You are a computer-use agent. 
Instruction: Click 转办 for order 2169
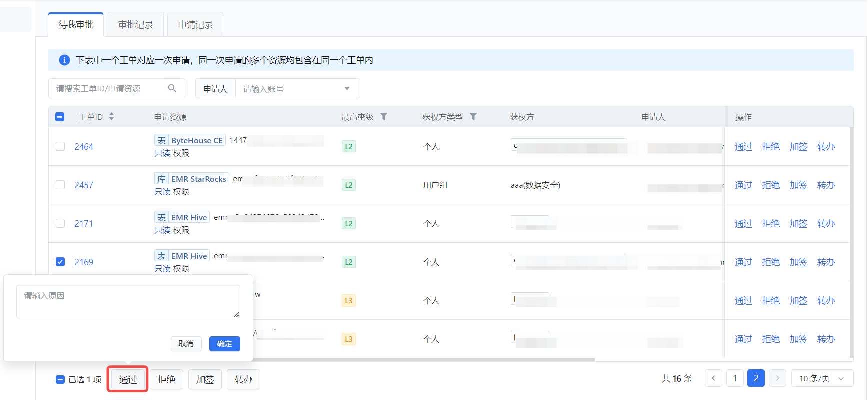(826, 262)
